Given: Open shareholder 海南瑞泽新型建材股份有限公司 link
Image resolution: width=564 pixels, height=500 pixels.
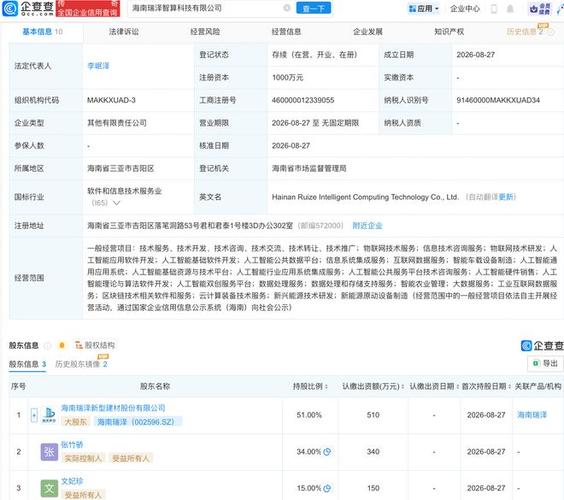Looking at the screenshot, I should [x=113, y=408].
